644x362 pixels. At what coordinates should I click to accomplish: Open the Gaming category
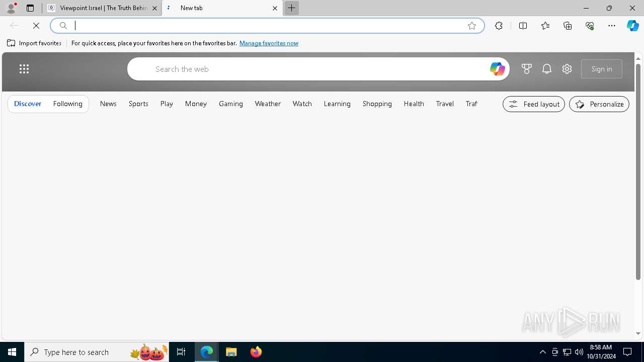coord(231,104)
